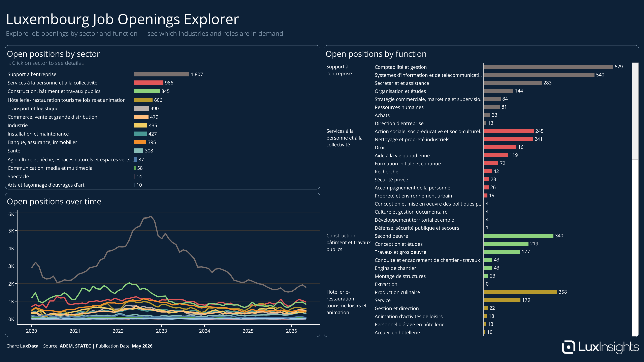Select Accompagnement de la personne

[x=412, y=188]
